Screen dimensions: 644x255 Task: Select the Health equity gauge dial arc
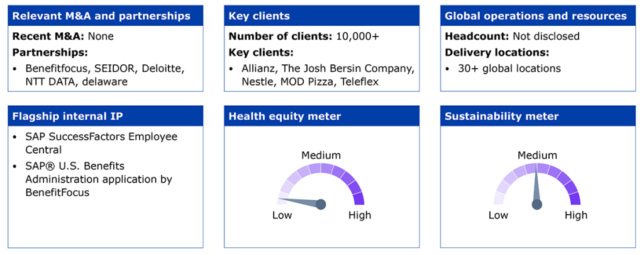pos(321,183)
